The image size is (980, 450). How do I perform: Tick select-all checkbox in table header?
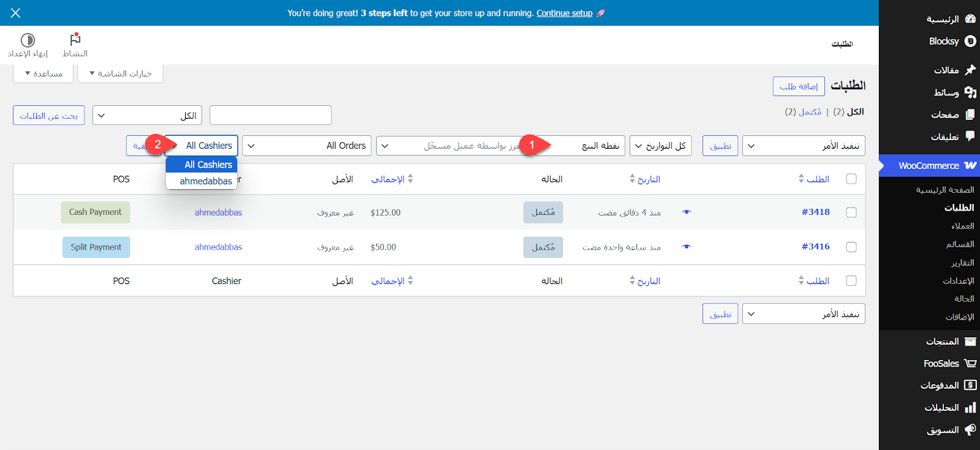851,179
